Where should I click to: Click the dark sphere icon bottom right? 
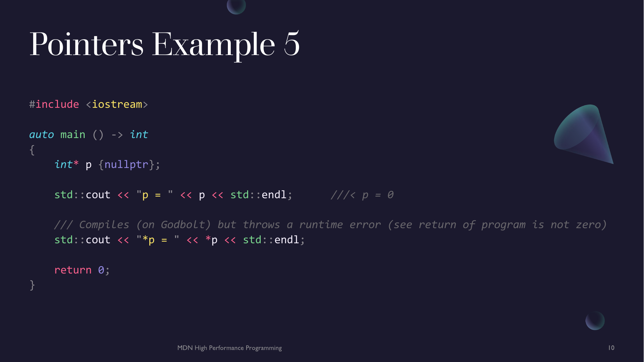tap(595, 321)
